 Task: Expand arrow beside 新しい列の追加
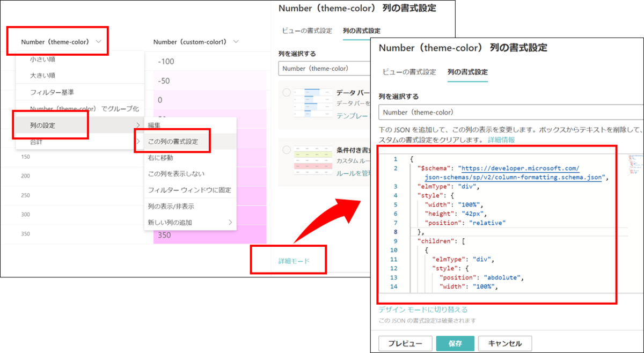point(231,222)
